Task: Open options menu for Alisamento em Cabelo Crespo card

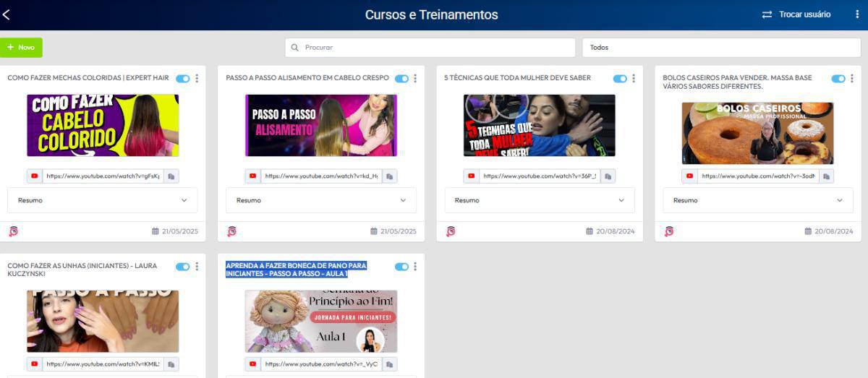Action: 415,78
